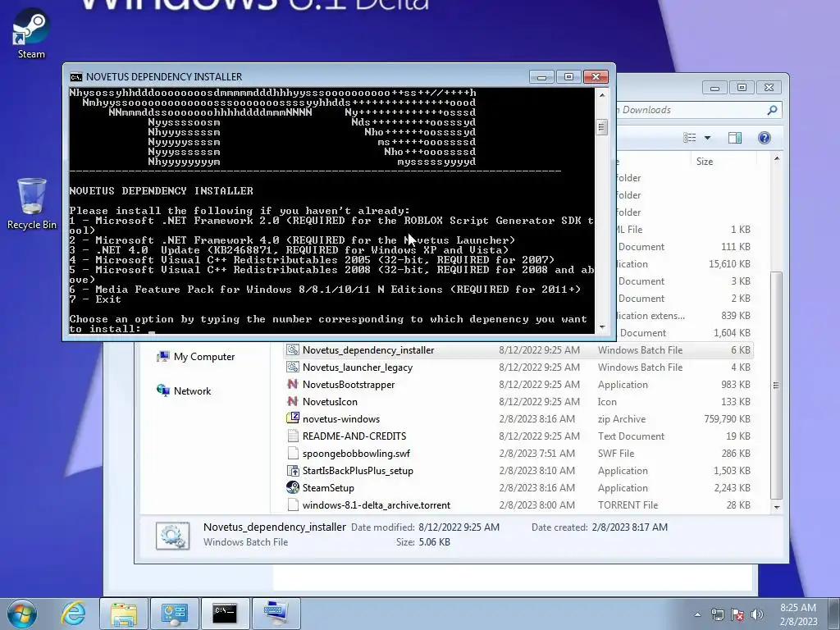This screenshot has width=840, height=630.
Task: Select the NovetusIcon file icon
Action: 293,402
